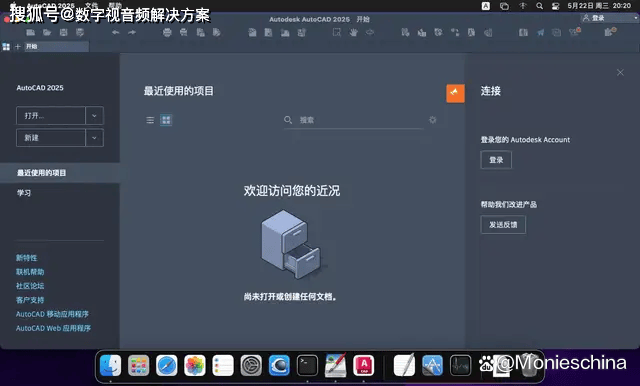640x386 pixels.
Task: Open Launchpad from the Dock
Action: pos(139,365)
